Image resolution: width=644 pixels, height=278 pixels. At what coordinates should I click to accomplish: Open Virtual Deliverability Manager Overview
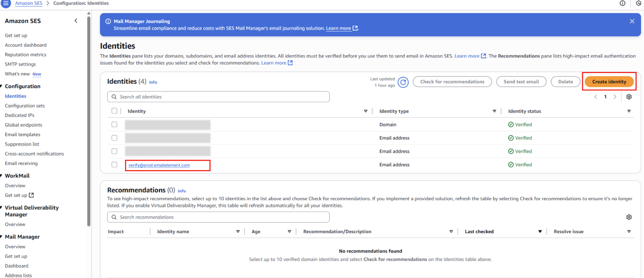[15, 224]
